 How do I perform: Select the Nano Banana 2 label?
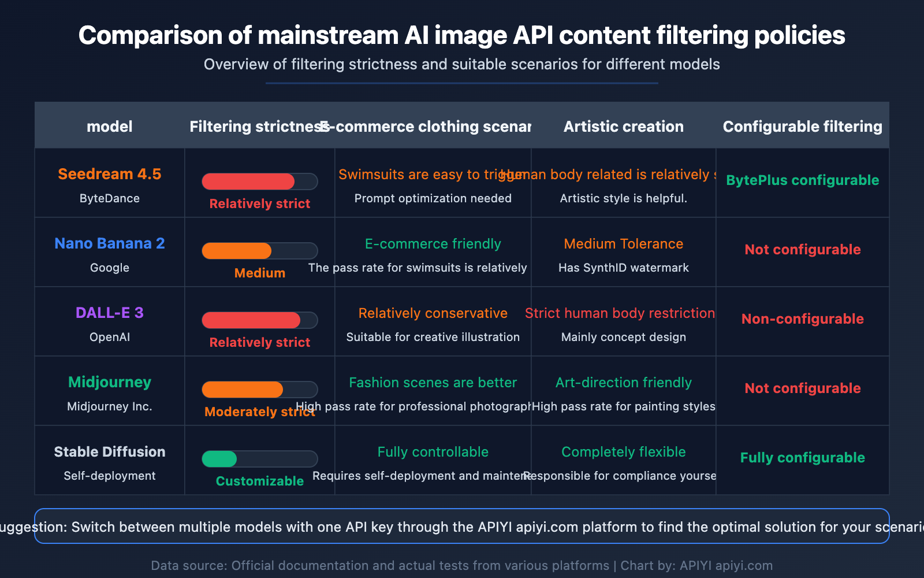click(109, 243)
